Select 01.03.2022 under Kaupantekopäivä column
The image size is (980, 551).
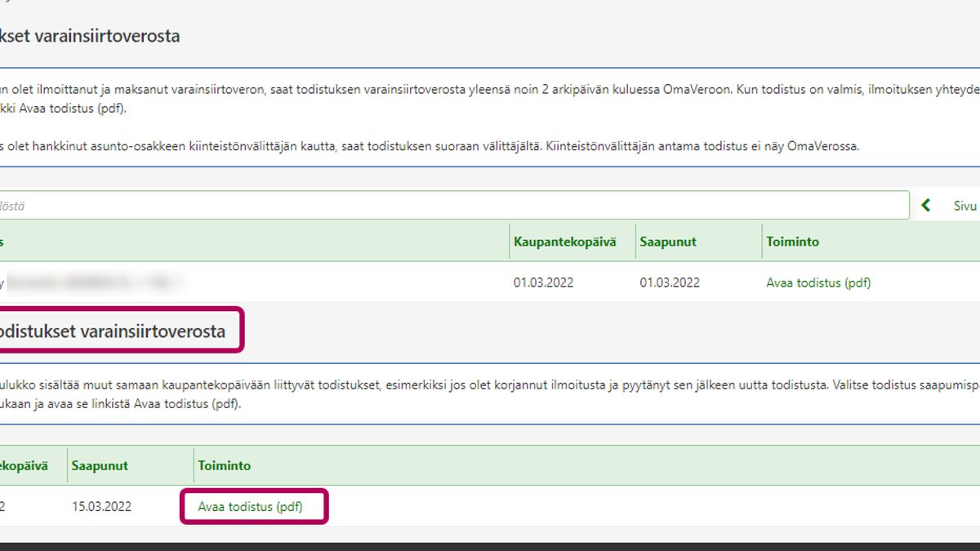[543, 282]
